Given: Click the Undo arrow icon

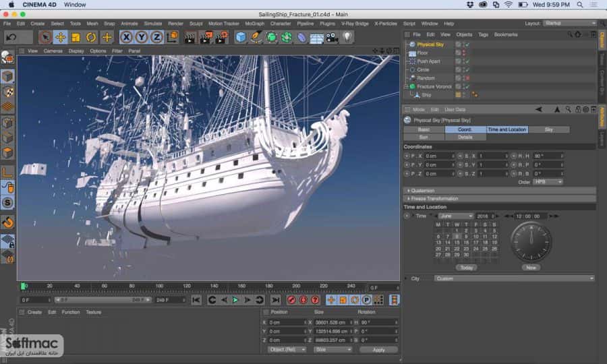Looking at the screenshot, I should click(x=11, y=38).
